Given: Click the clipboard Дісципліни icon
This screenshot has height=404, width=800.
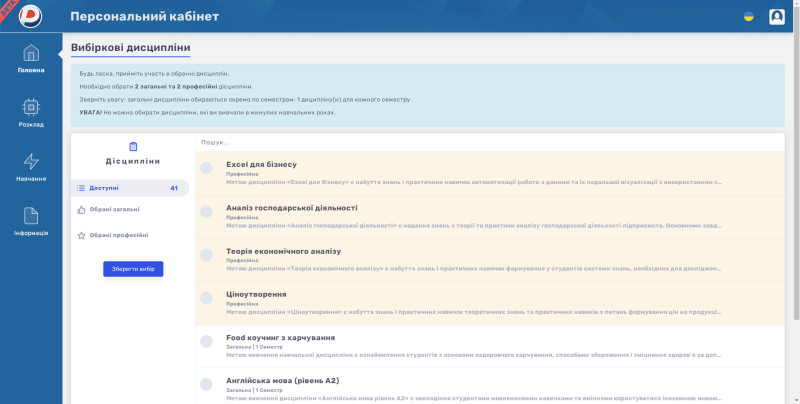Looking at the screenshot, I should [133, 146].
